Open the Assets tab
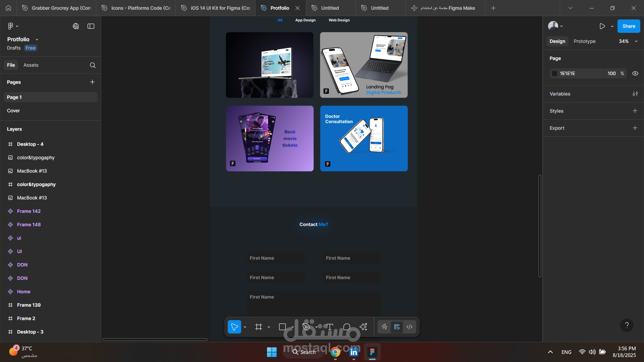The width and height of the screenshot is (644, 362). pyautogui.click(x=31, y=65)
